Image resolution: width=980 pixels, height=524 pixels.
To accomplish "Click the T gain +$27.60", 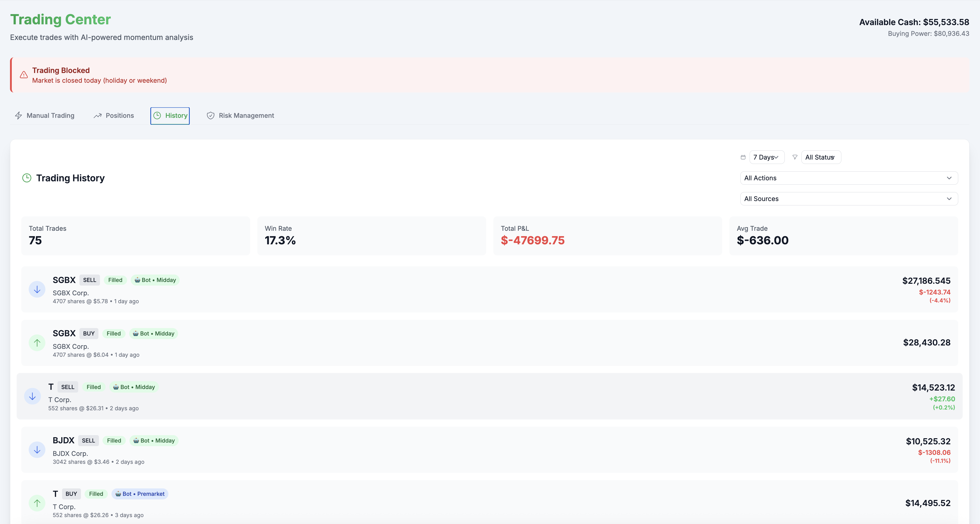I will [x=942, y=399].
